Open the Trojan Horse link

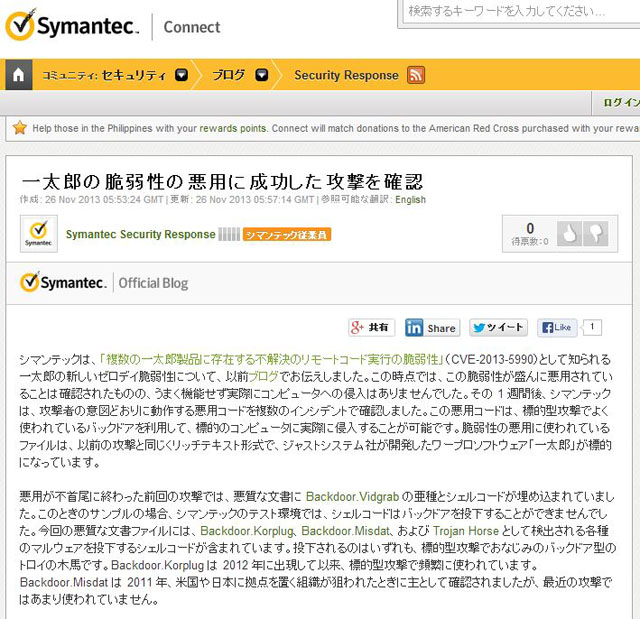(x=466, y=531)
